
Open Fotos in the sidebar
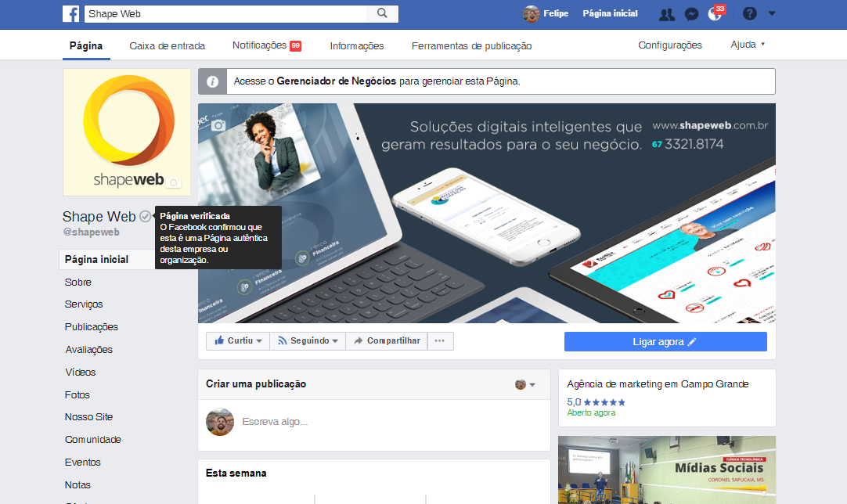point(77,395)
